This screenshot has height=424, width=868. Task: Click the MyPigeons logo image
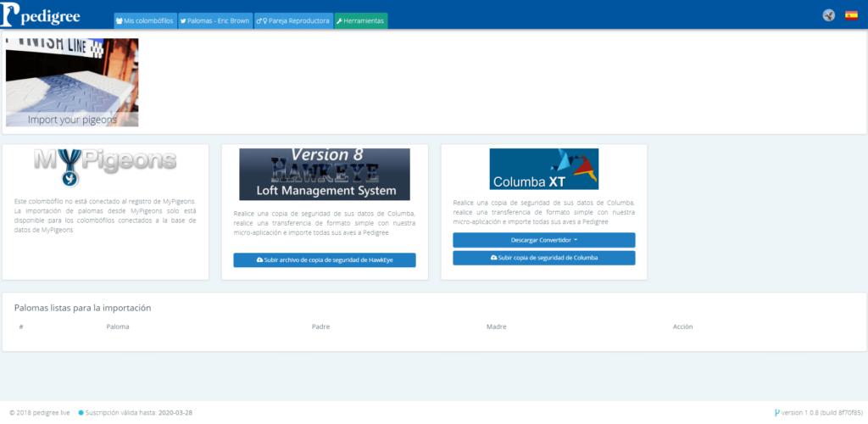click(105, 166)
